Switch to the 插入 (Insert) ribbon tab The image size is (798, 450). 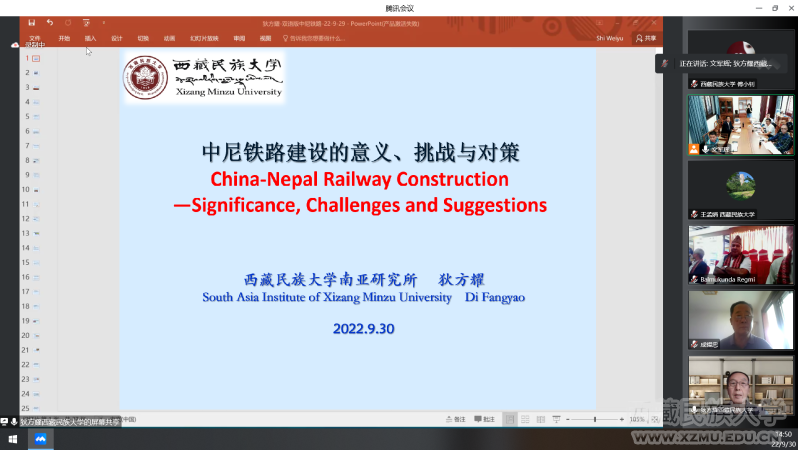(90, 38)
